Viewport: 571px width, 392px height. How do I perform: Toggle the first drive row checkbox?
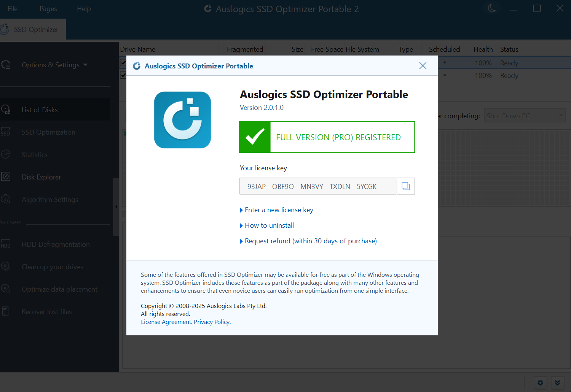tap(123, 62)
